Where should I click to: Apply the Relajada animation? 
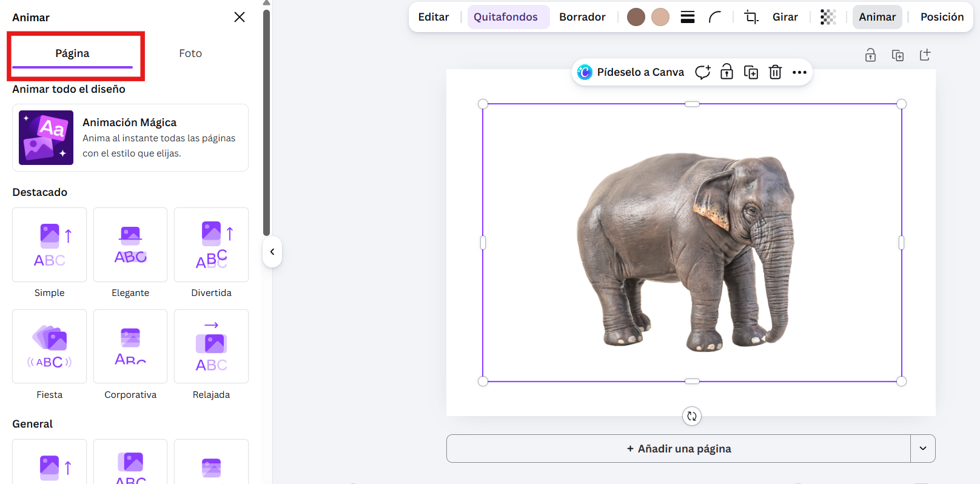click(211, 346)
